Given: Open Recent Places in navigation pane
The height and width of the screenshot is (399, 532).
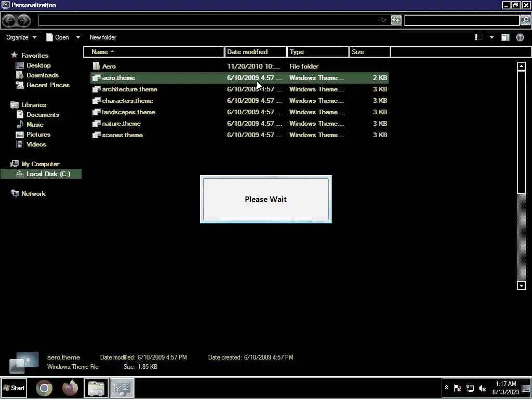Looking at the screenshot, I should pos(43,85).
